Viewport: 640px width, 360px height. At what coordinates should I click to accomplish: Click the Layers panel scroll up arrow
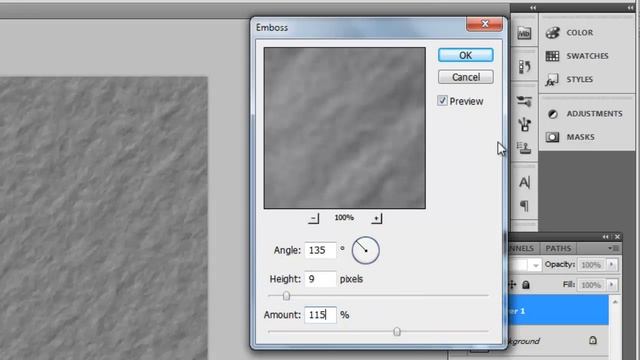[x=615, y=302]
